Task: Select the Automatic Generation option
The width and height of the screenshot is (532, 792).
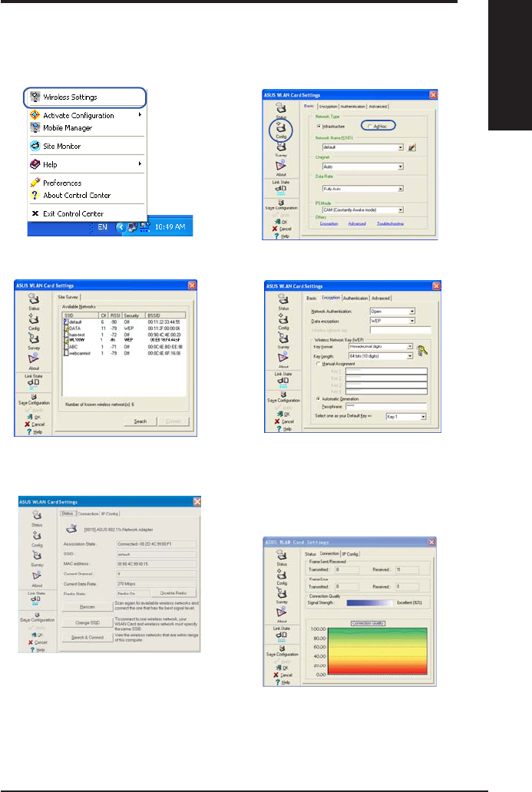Action: (338, 399)
